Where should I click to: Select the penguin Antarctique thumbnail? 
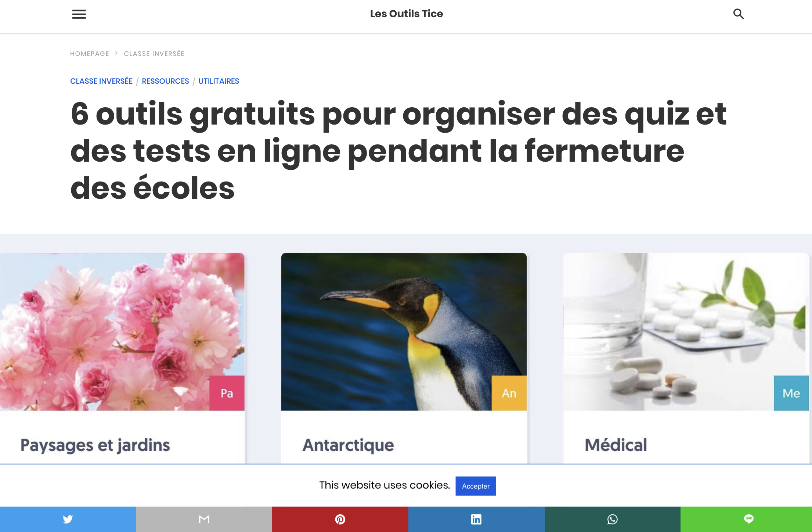pos(404,331)
